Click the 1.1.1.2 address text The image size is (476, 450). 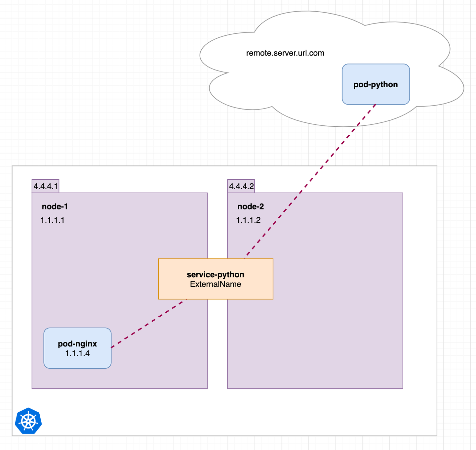[248, 220]
